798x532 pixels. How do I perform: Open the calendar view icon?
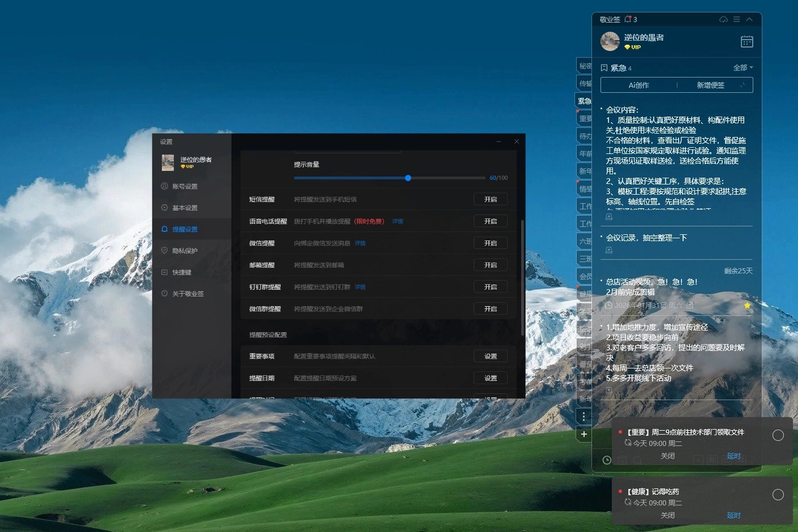[746, 41]
